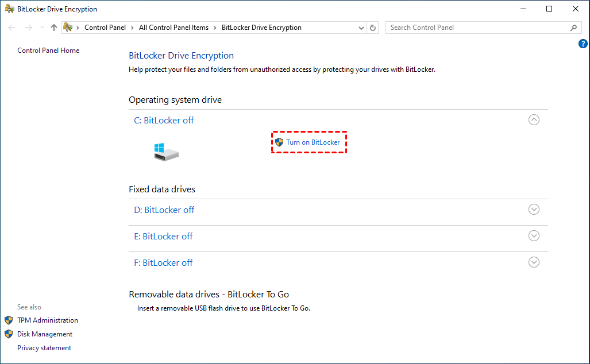Click the shield icon beside Turn on BitLocker
Screen dimensions: 590x364
point(279,142)
